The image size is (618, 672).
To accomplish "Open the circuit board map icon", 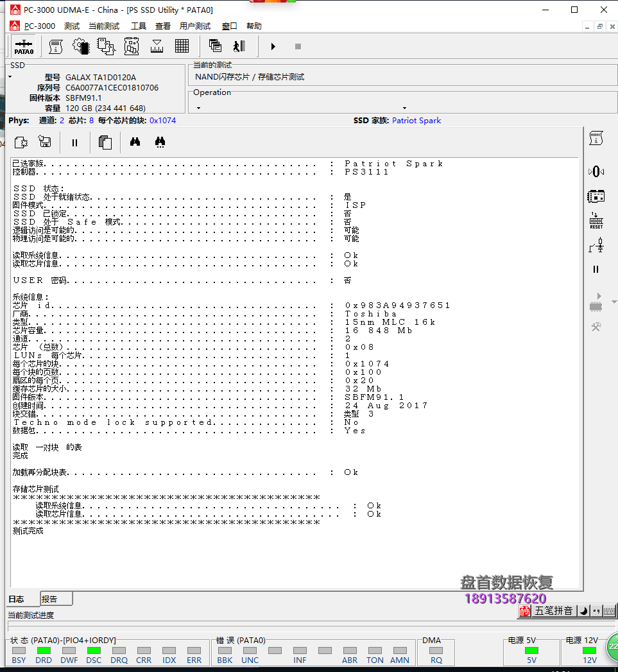I will 131,46.
